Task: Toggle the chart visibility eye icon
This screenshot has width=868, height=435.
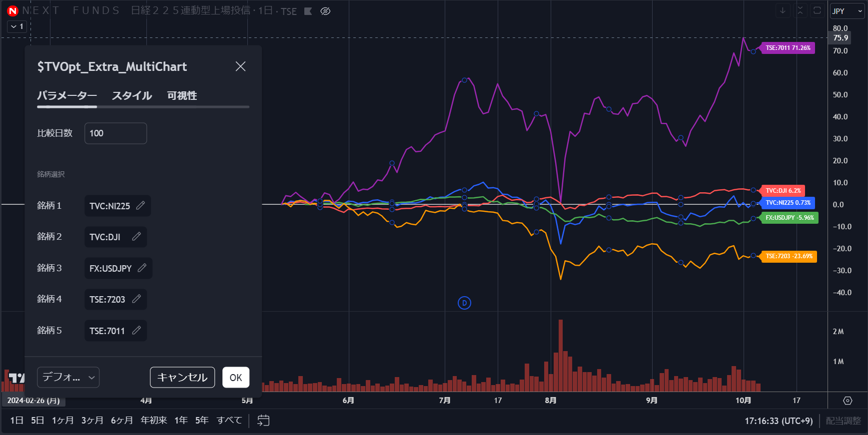Action: point(325,11)
